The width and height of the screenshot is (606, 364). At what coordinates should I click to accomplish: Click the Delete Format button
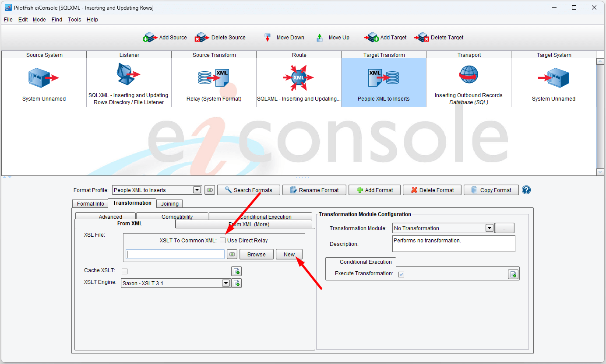click(432, 190)
